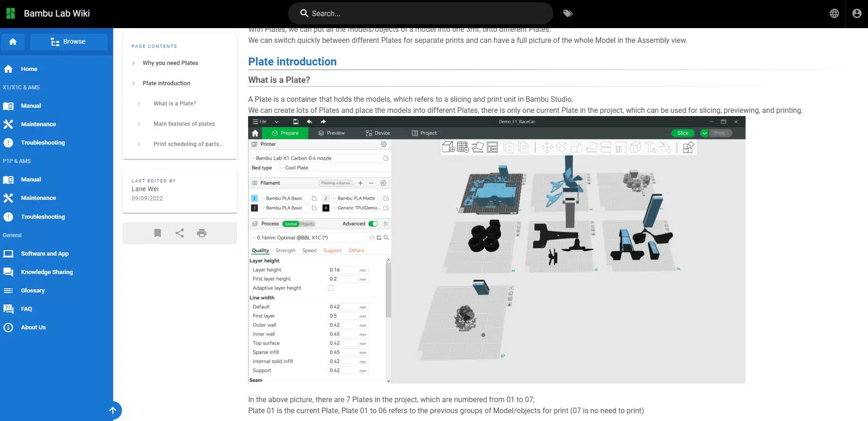This screenshot has width=868, height=421.
Task: Click the redo arrow in Bambu Studio
Action: pyautogui.click(x=323, y=122)
